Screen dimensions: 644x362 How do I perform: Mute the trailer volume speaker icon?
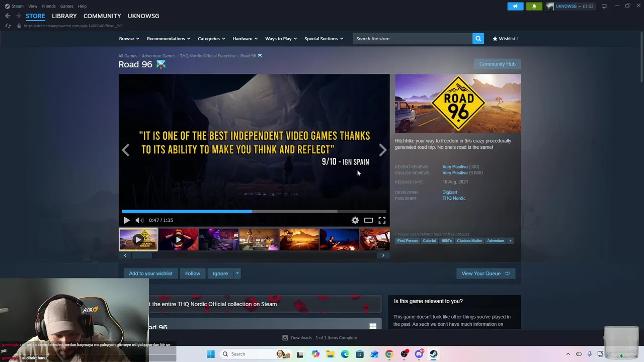(139, 220)
